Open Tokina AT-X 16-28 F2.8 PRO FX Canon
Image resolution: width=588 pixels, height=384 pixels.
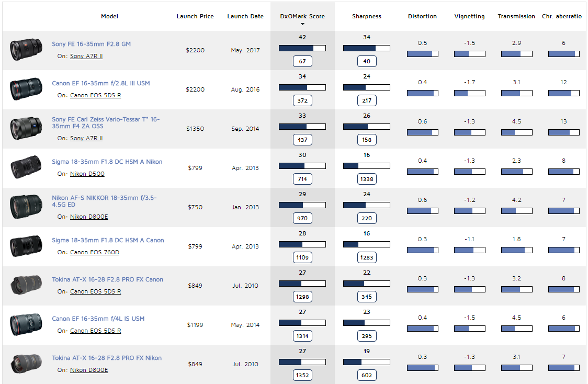107,279
